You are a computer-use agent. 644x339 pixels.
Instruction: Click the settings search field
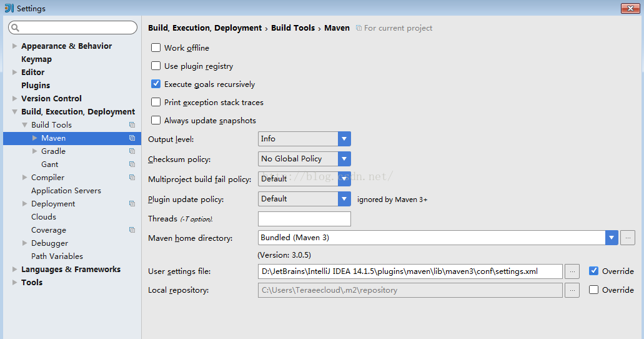click(x=72, y=28)
